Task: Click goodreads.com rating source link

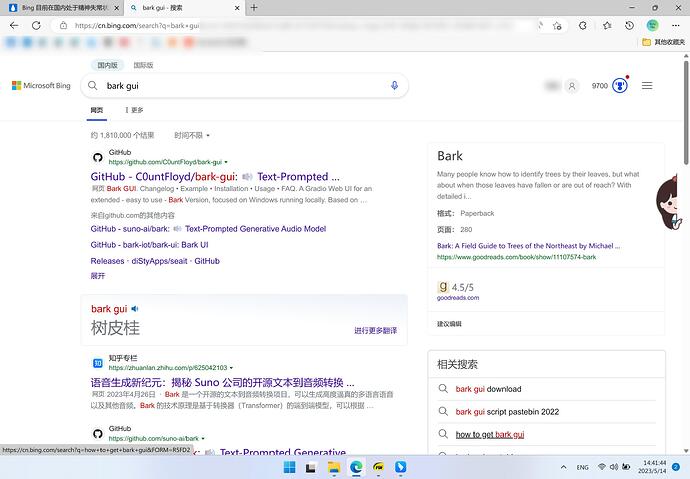Action: (458, 298)
